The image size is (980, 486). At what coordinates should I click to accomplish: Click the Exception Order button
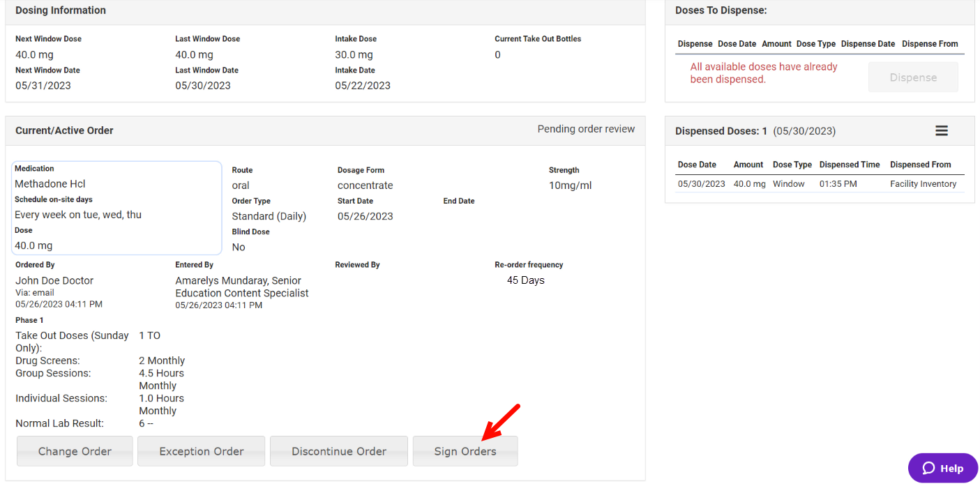201,451
